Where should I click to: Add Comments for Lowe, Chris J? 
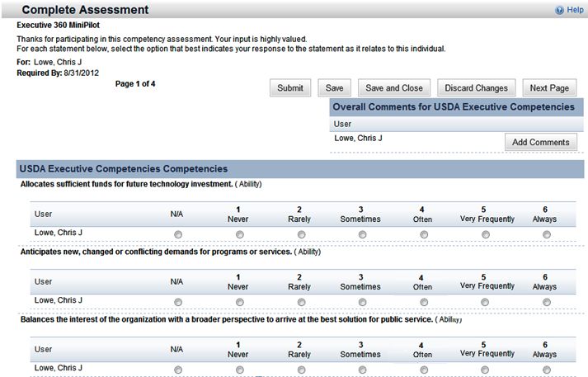point(541,142)
